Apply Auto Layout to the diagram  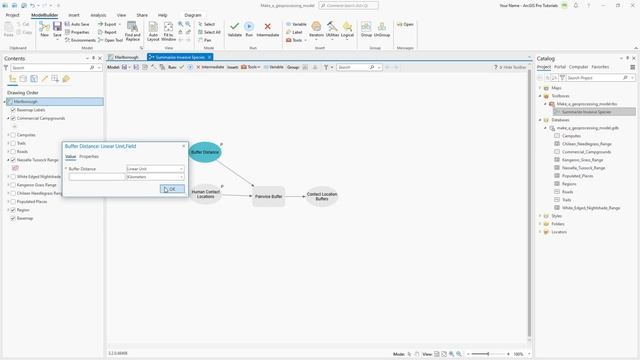[153, 31]
